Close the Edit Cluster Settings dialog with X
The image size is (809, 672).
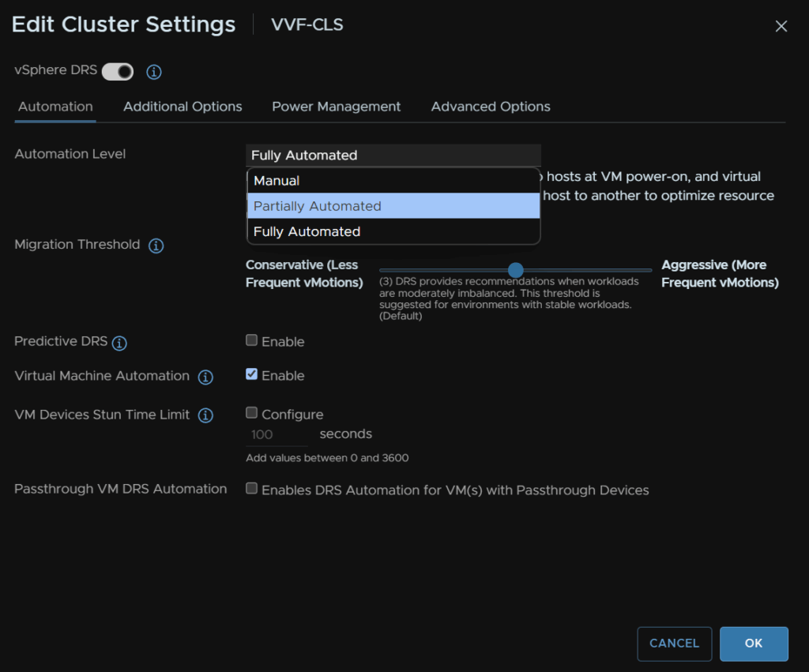click(781, 26)
